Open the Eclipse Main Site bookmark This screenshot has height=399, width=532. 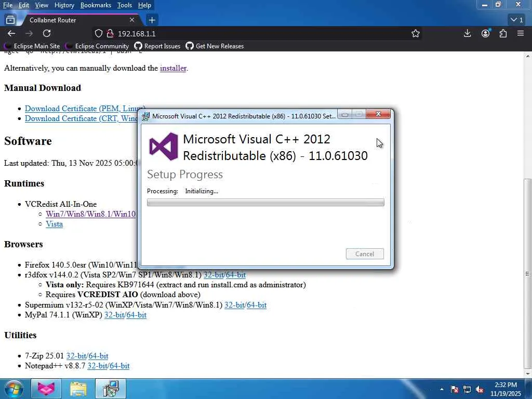32,46
